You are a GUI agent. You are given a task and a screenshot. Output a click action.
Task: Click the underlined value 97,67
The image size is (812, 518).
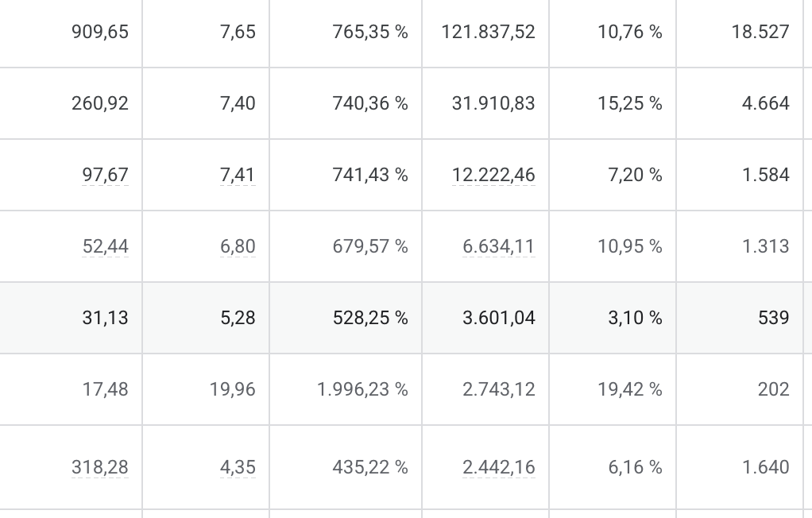(x=105, y=175)
